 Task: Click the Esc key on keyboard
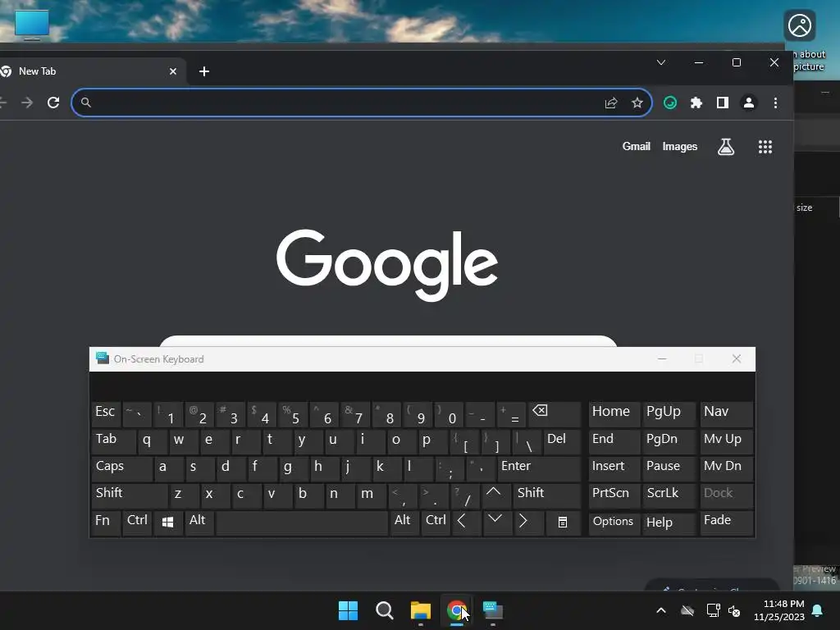[x=106, y=414]
